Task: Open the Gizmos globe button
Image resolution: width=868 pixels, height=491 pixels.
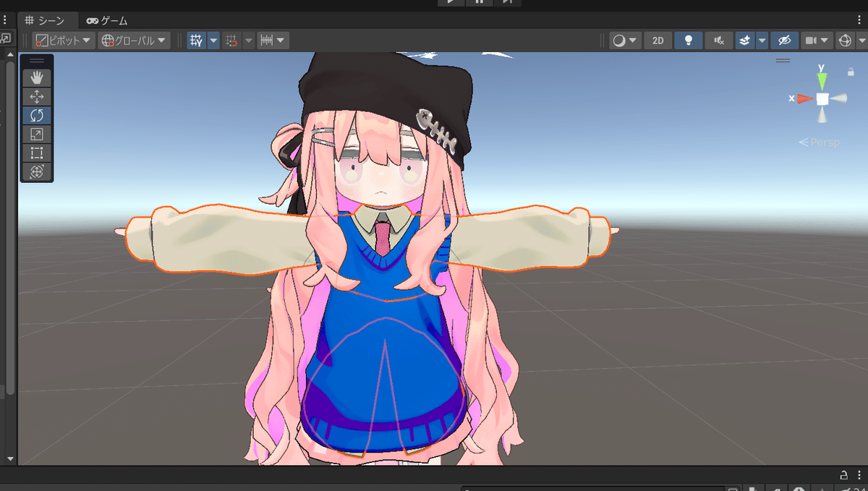Action: pyautogui.click(x=845, y=40)
